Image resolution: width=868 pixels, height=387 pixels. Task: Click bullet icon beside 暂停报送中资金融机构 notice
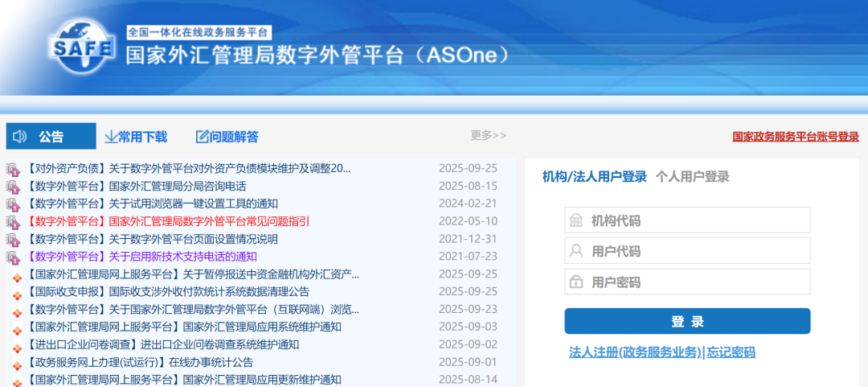coord(17,277)
